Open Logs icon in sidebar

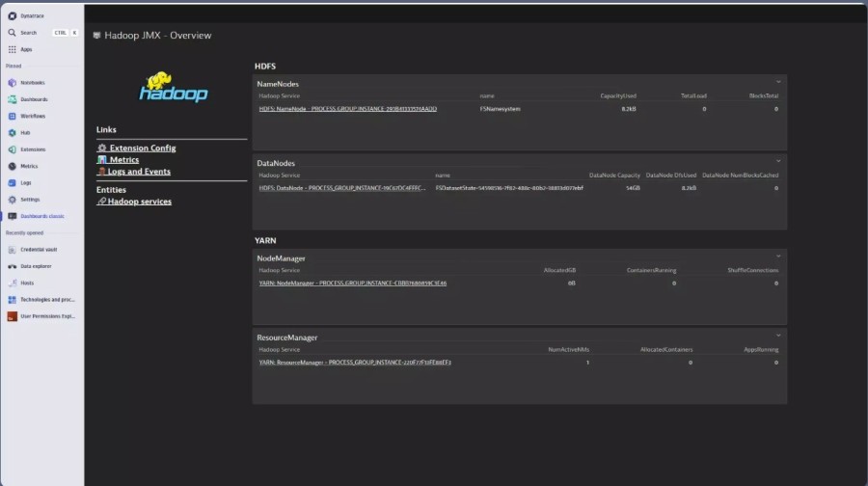point(13,182)
